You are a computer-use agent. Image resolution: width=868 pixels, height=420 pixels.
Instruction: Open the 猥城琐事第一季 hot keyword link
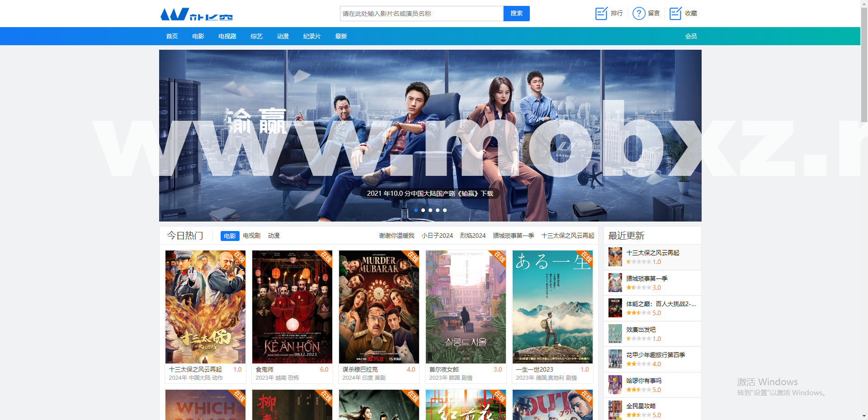click(x=514, y=236)
